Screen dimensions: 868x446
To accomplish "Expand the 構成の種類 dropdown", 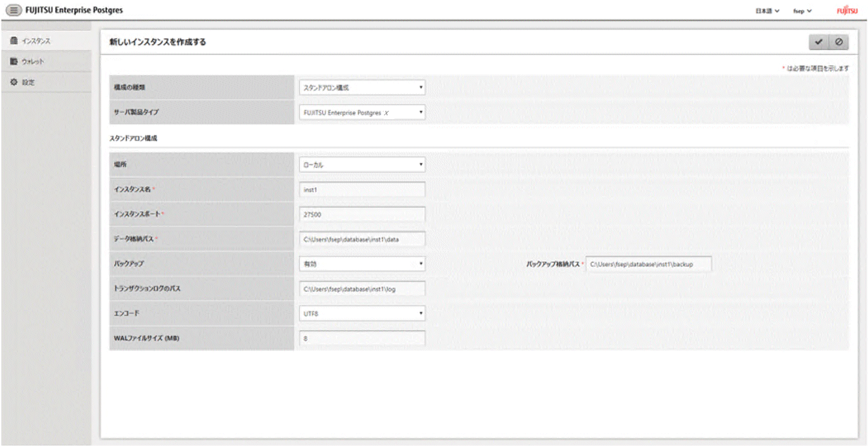I will [362, 87].
